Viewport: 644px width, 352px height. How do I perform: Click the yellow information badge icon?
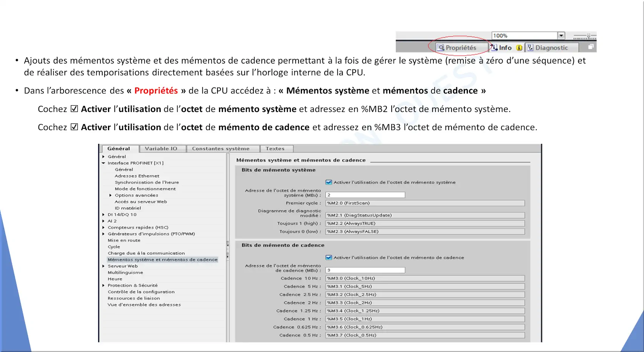519,48
